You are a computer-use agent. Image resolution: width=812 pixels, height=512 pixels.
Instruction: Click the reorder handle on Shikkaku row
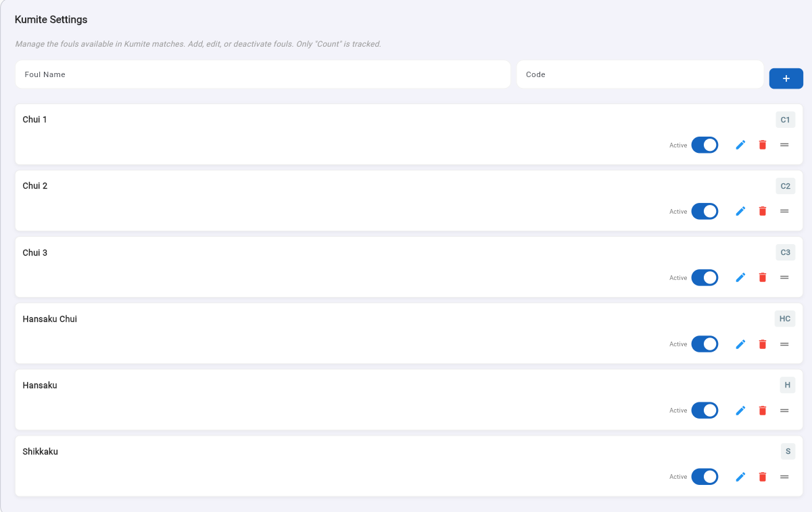click(x=784, y=476)
